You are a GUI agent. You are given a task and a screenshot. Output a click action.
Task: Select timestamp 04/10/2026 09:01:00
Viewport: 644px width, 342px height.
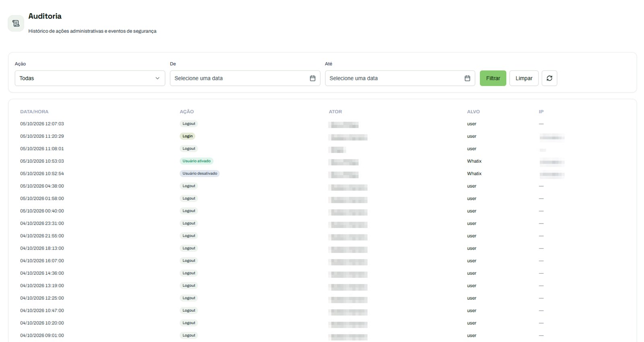[x=42, y=335]
